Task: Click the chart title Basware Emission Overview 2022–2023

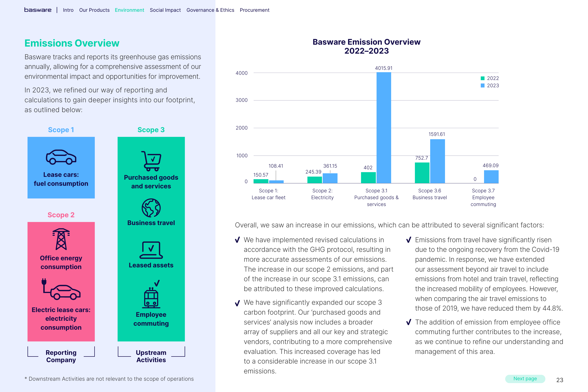Action: pos(366,47)
